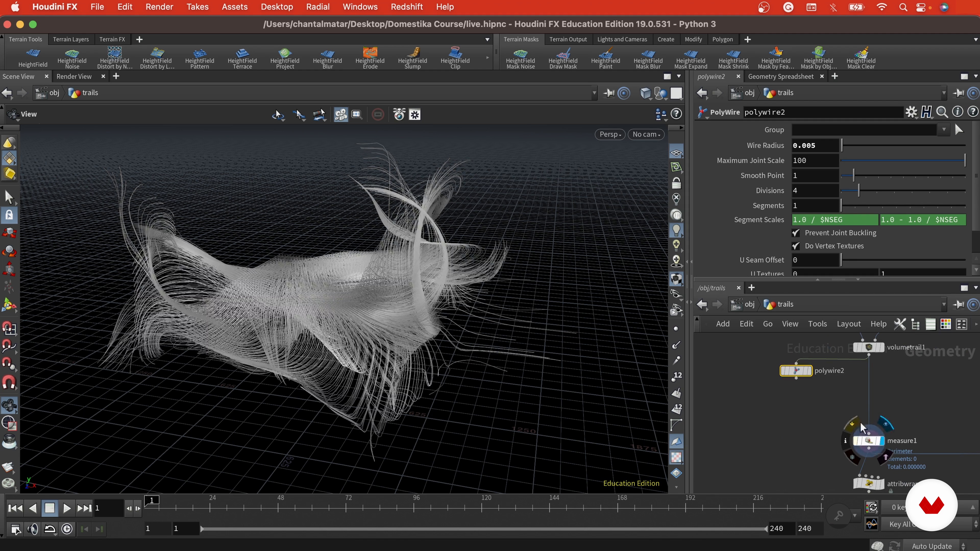Image resolution: width=980 pixels, height=551 pixels.
Task: Click the HeightField Mask Noise tool
Action: (x=520, y=58)
